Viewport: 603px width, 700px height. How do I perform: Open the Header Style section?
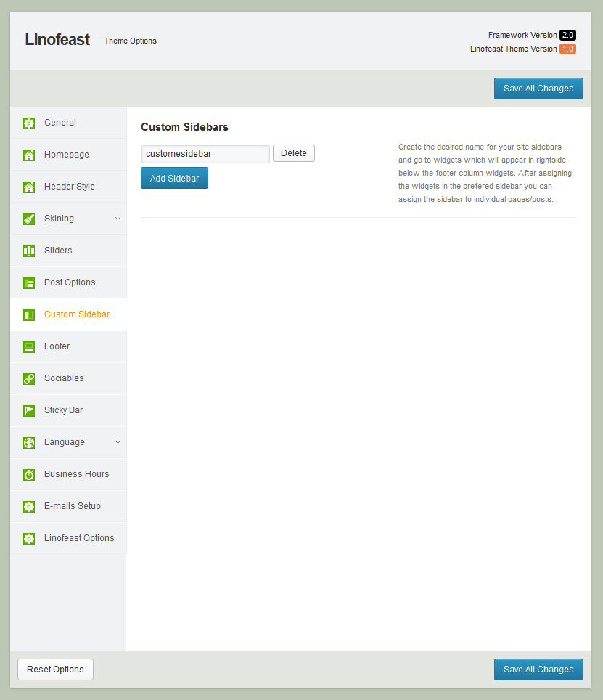click(x=69, y=187)
